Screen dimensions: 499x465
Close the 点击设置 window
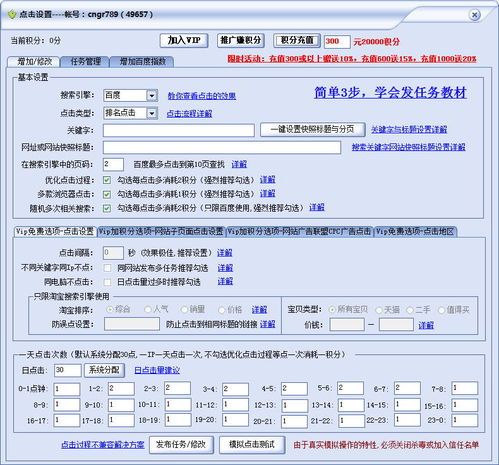(x=474, y=15)
